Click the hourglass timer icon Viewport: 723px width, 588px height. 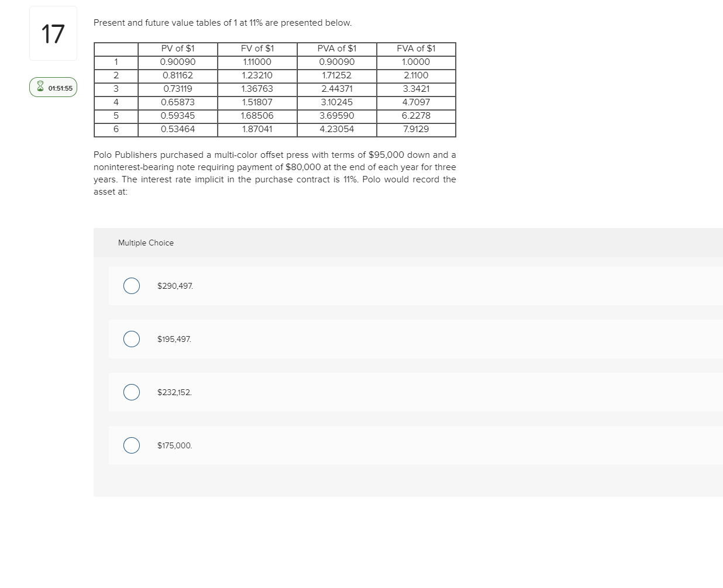[40, 87]
